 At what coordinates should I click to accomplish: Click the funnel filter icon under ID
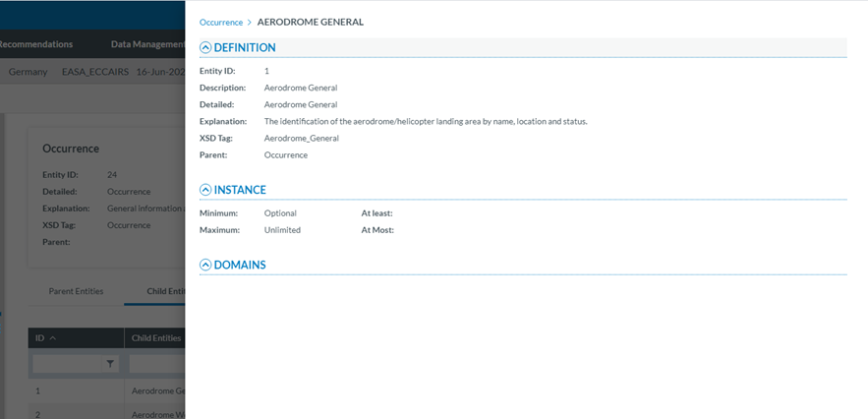(110, 364)
